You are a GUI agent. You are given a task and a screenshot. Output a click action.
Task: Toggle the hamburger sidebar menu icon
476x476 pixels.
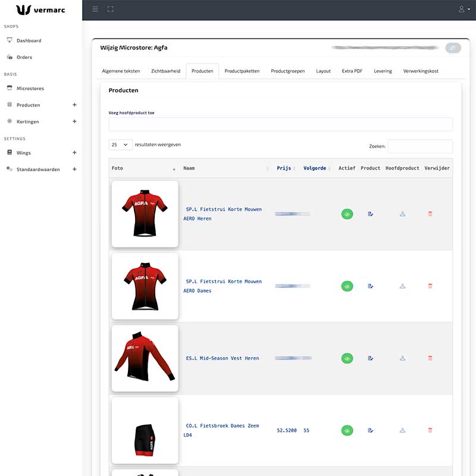[95, 9]
